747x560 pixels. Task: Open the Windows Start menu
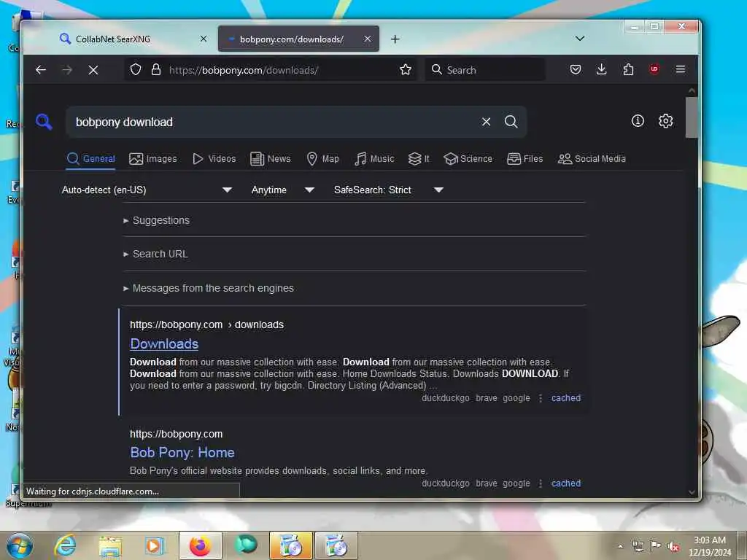point(20,545)
